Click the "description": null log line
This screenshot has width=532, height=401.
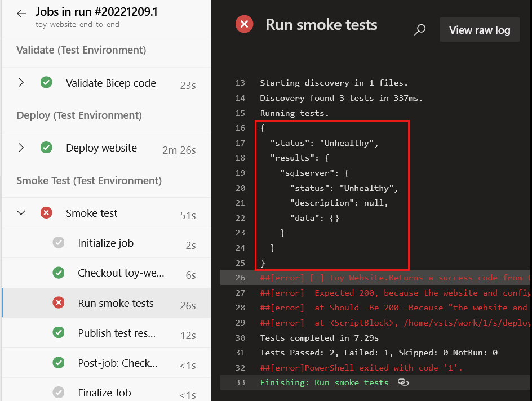339,203
